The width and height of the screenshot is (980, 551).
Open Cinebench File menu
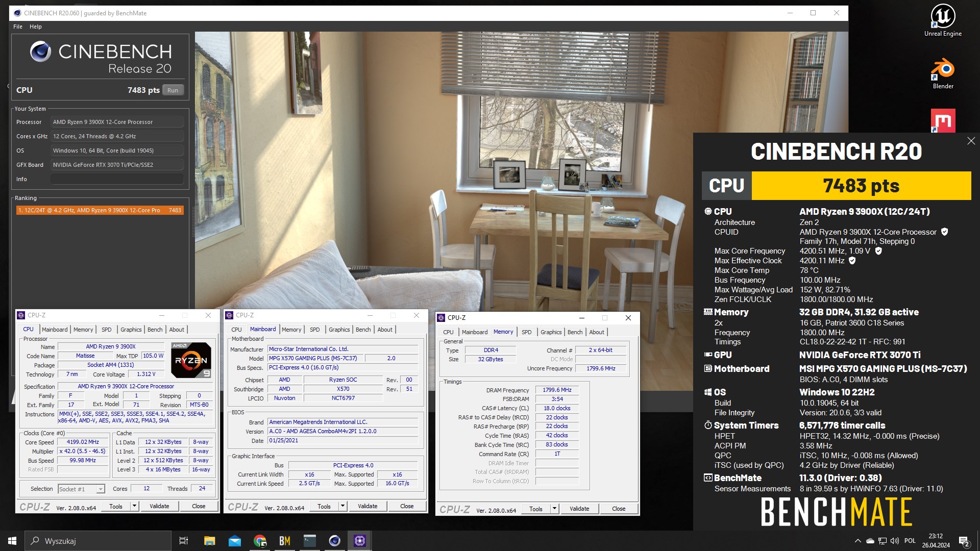point(18,27)
